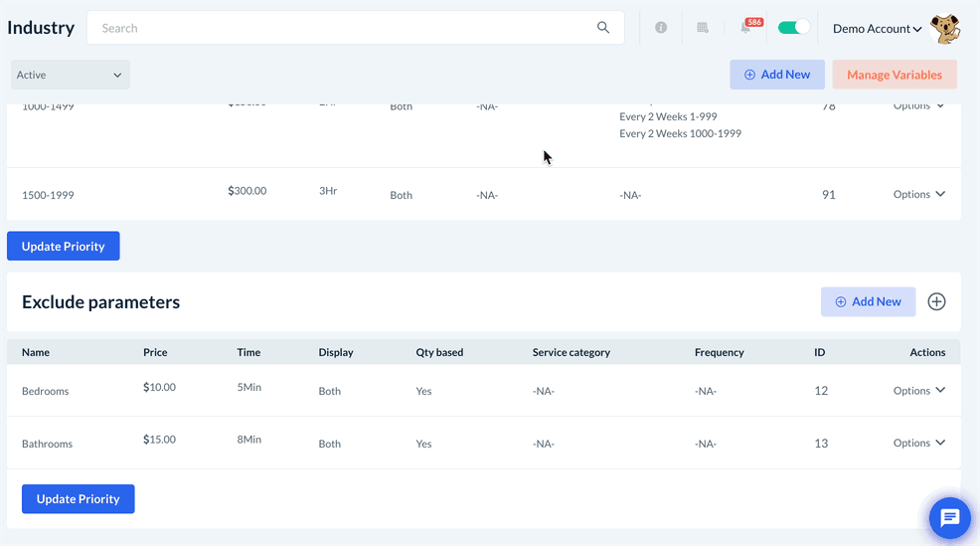Click the $10.00 Bedrooms price
Image resolution: width=980 pixels, height=546 pixels.
(x=159, y=387)
